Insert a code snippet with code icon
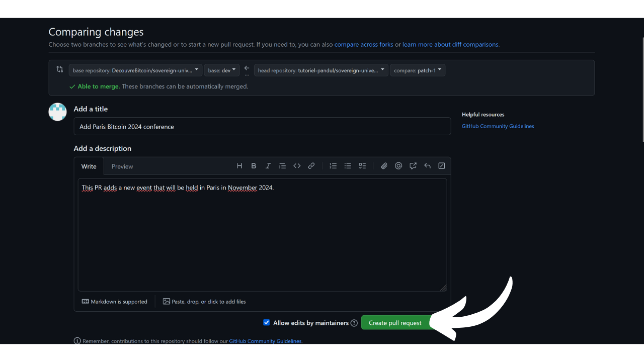The height and width of the screenshot is (362, 644). [297, 166]
